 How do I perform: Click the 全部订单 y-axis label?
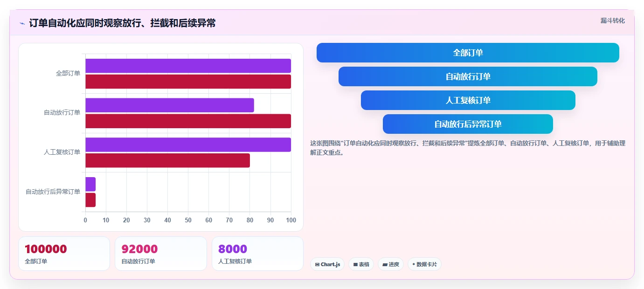(x=68, y=73)
